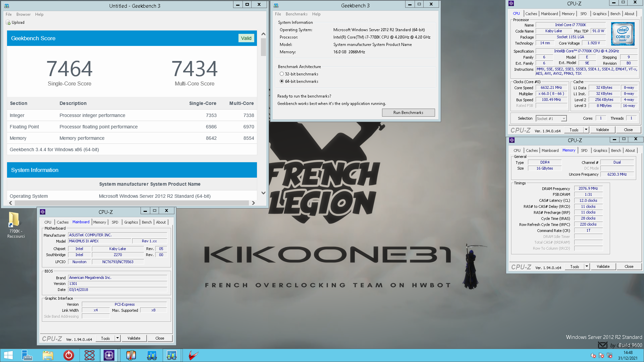The height and width of the screenshot is (362, 644).
Task: Click the Intel Core i7 logo in CPU-Z
Action: pyautogui.click(x=623, y=34)
